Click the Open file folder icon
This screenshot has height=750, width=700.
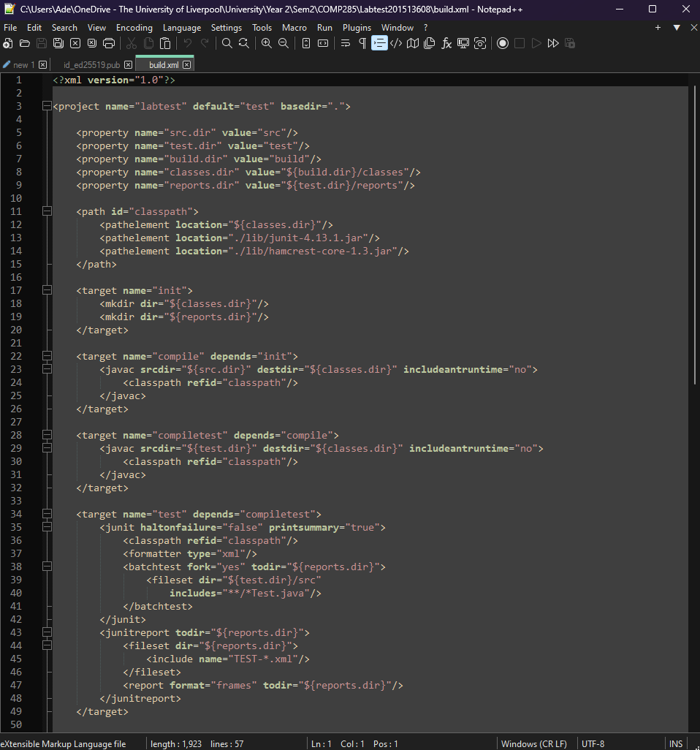tap(25, 44)
